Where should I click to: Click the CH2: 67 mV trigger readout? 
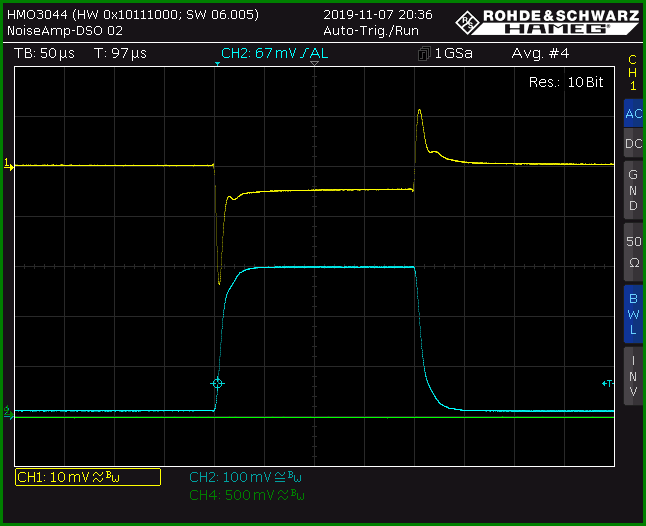pyautogui.click(x=274, y=53)
